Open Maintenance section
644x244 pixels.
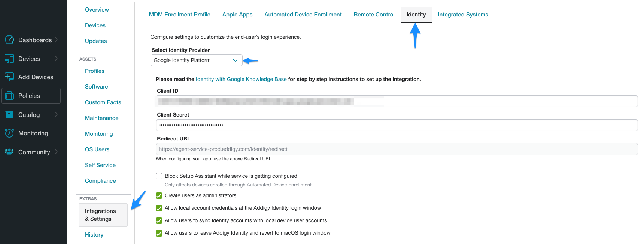(x=101, y=118)
